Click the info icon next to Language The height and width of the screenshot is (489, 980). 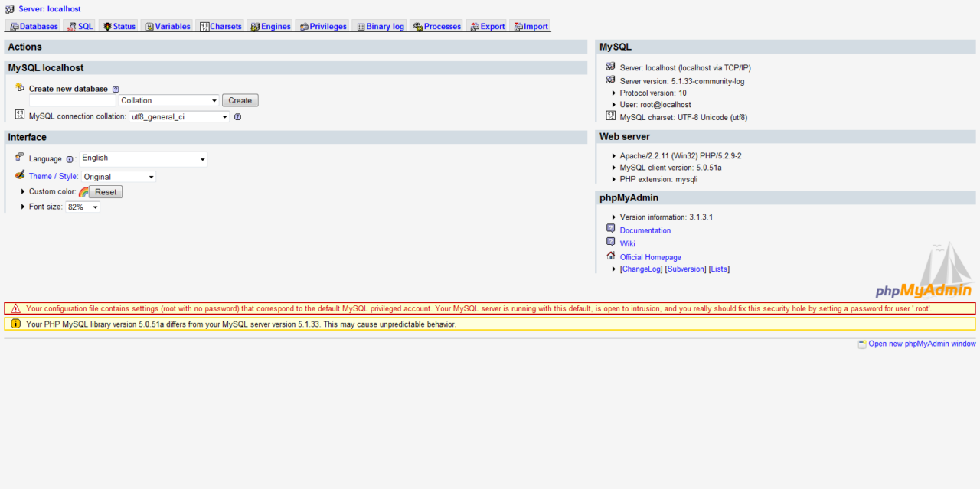(69, 159)
